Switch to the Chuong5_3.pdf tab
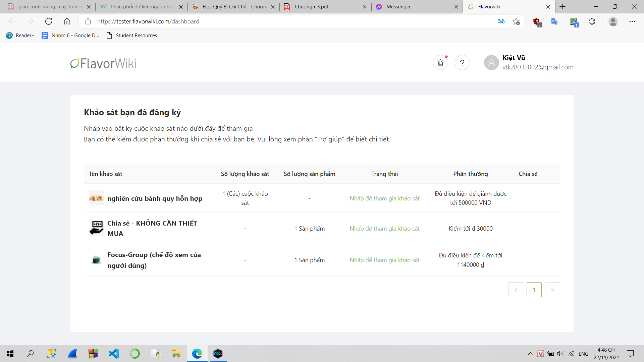 click(311, 7)
